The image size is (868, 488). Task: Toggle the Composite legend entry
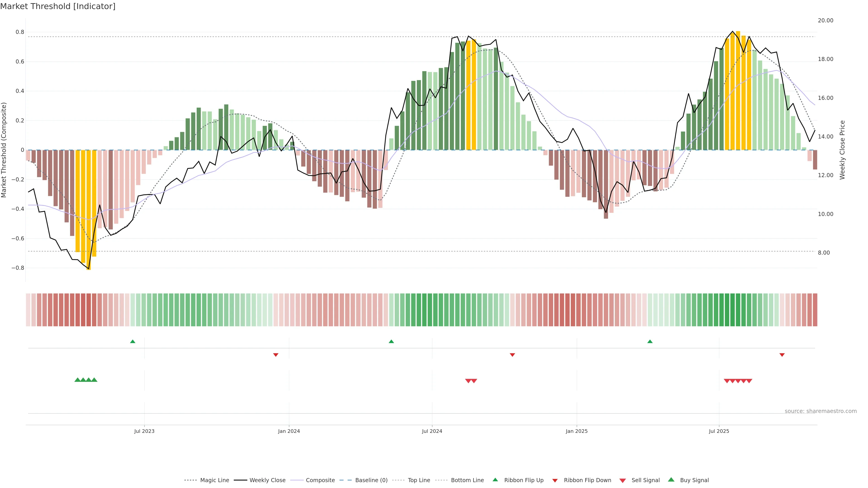pos(320,480)
